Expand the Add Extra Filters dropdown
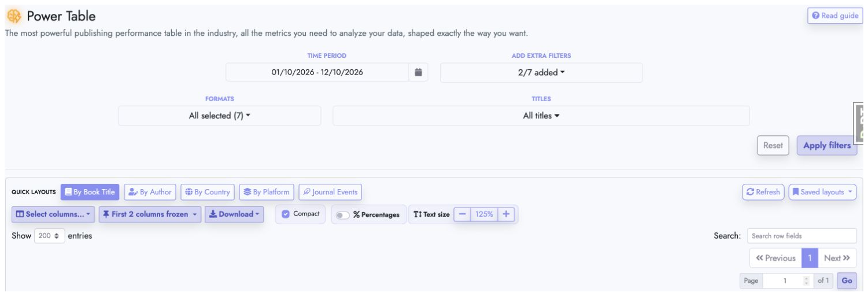868x296 pixels. pyautogui.click(x=541, y=72)
